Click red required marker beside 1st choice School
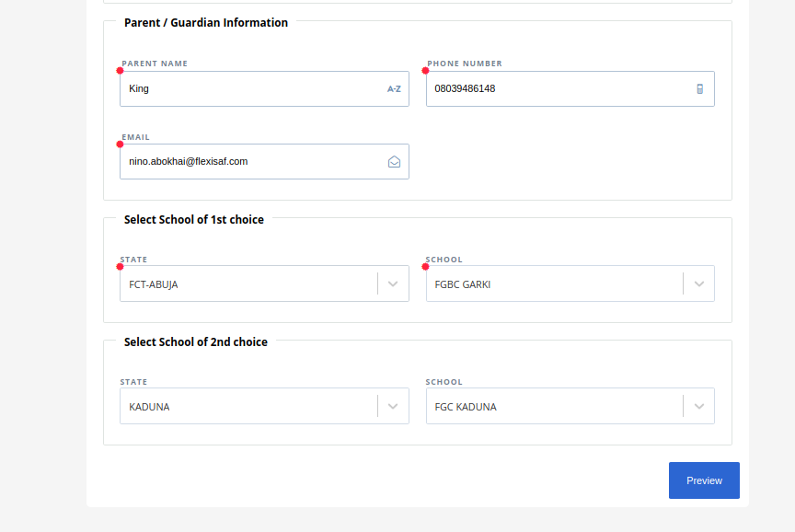The width and height of the screenshot is (795, 532). pos(425,267)
